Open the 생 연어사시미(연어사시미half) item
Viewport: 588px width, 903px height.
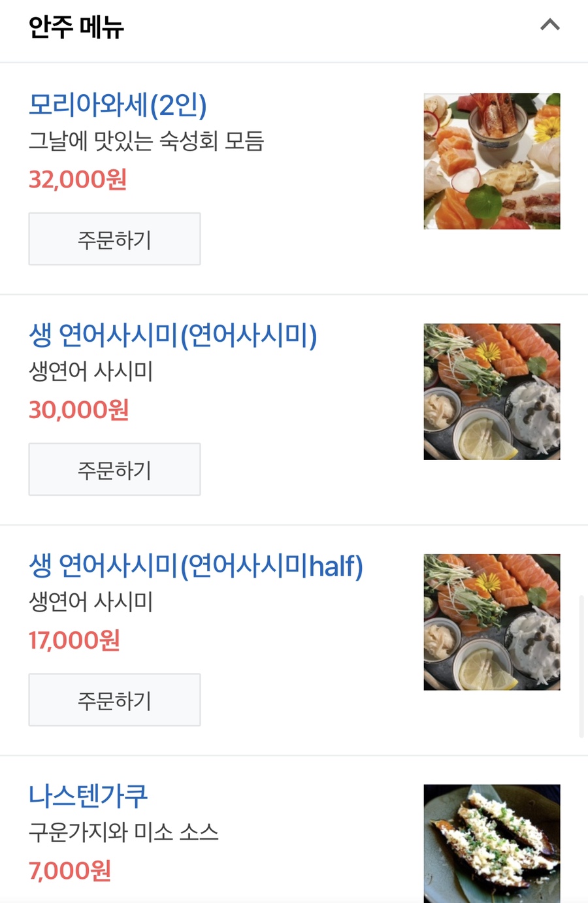point(195,566)
